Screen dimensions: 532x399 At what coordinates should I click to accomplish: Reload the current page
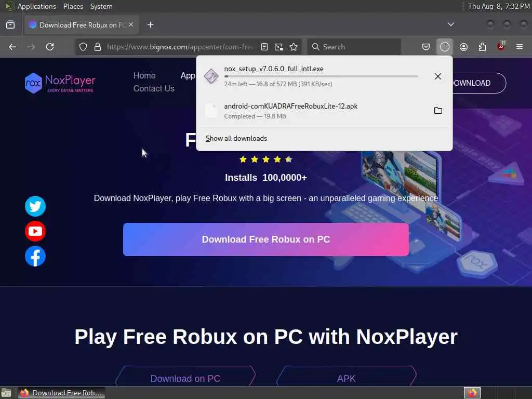click(50, 47)
